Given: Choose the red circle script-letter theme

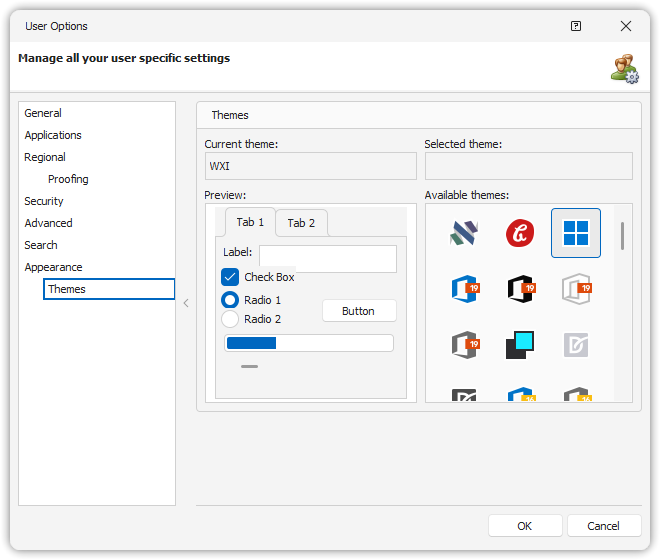Looking at the screenshot, I should coord(519,233).
